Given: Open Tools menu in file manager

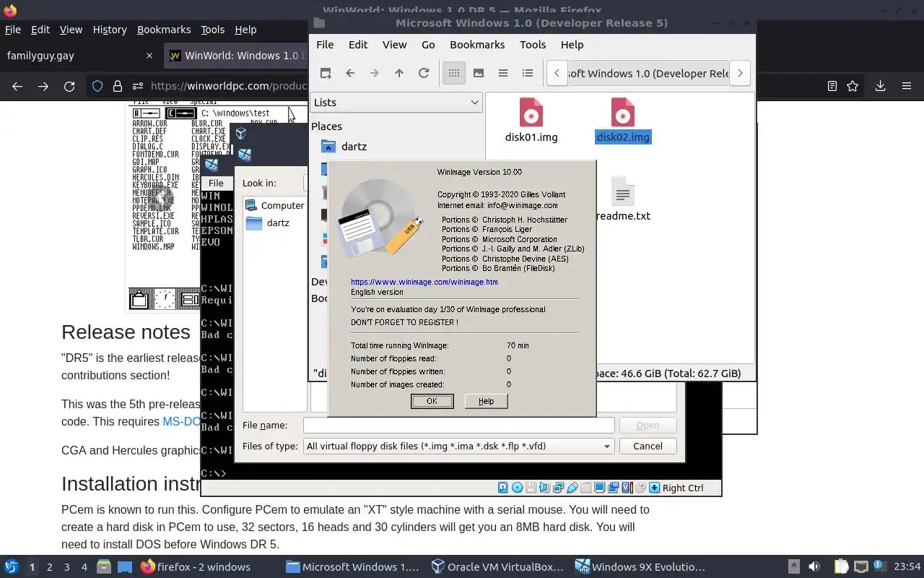Looking at the screenshot, I should click(533, 44).
